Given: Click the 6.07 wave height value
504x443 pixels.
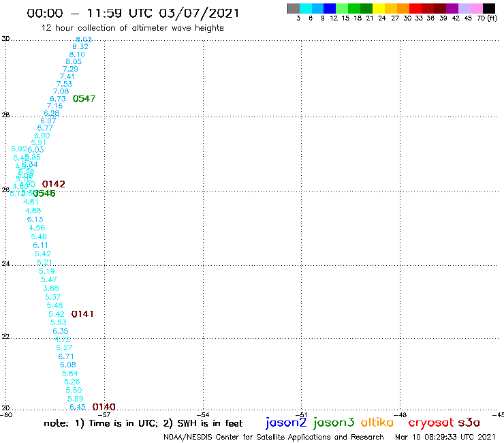Looking at the screenshot, I should (48, 121).
